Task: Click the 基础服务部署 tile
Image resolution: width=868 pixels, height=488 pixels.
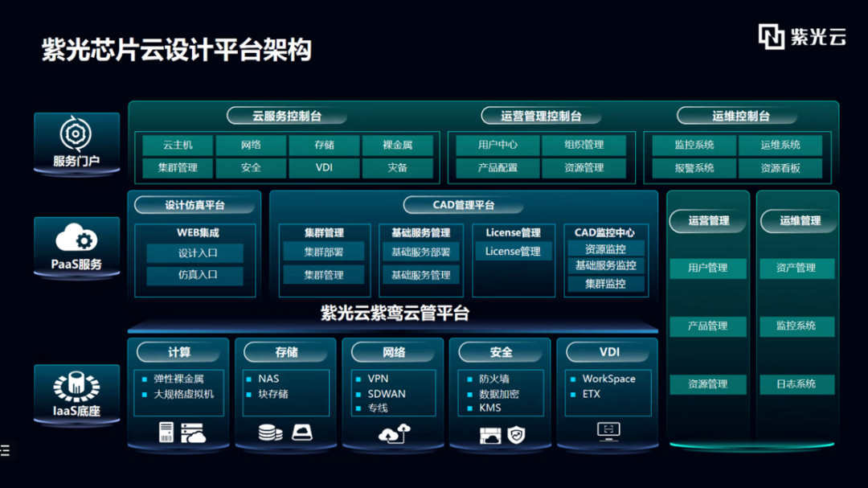Action: (x=420, y=252)
